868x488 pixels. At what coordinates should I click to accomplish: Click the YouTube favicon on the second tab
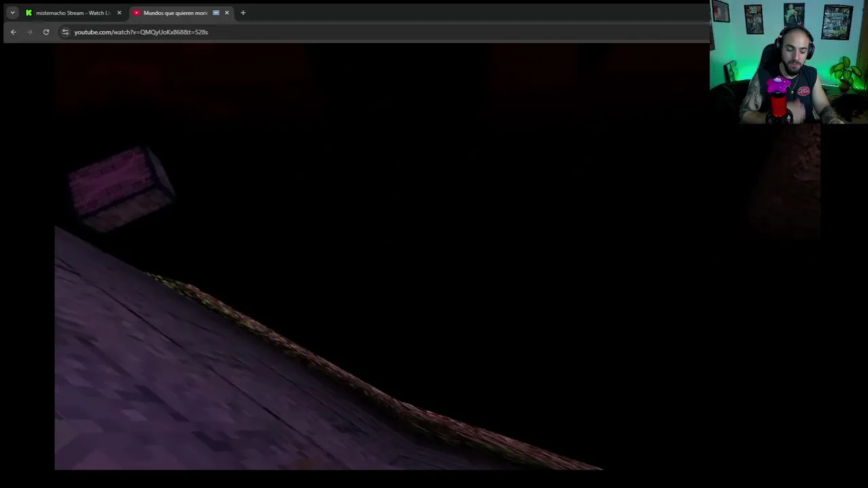click(x=136, y=12)
